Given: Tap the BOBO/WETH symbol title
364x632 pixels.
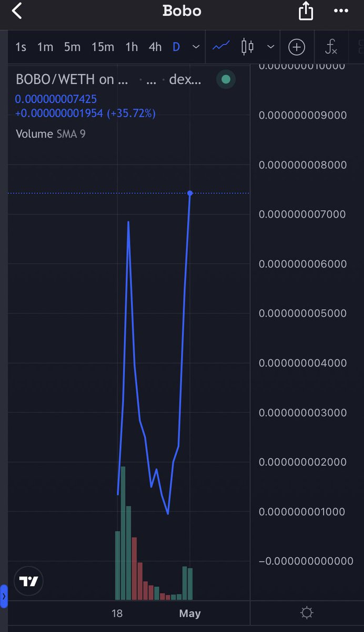Looking at the screenshot, I should [x=72, y=80].
